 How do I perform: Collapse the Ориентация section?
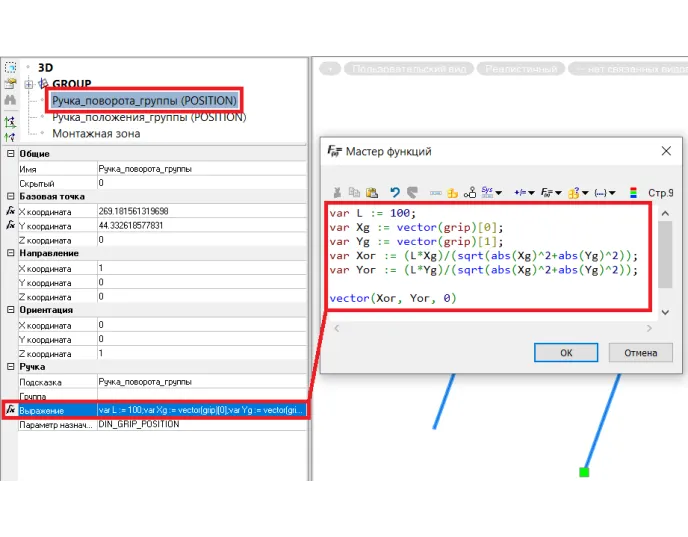pos(11,310)
